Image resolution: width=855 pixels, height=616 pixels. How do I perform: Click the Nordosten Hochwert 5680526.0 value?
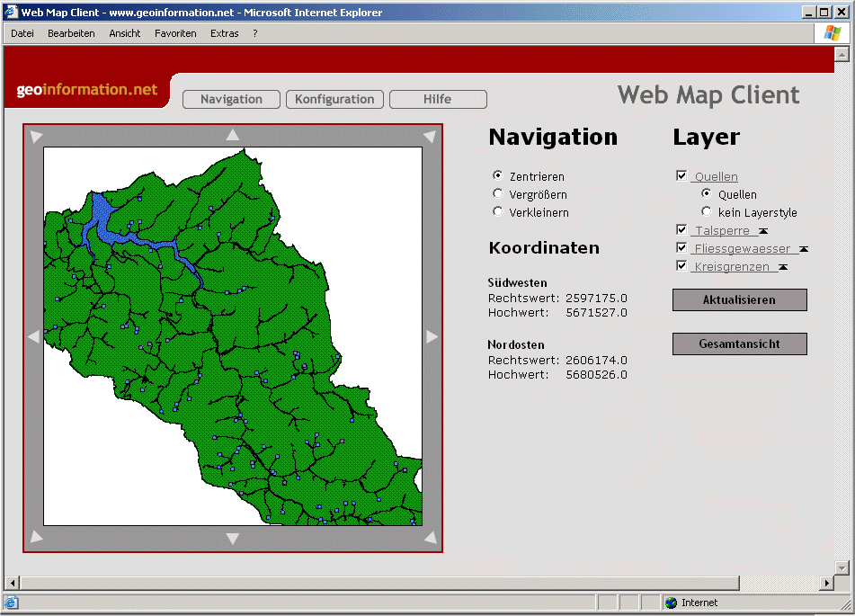pyautogui.click(x=596, y=375)
